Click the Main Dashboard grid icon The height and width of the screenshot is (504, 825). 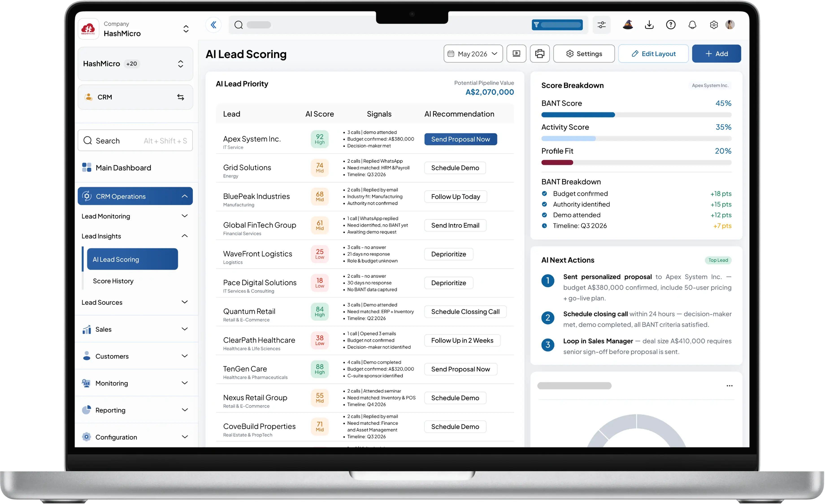tap(87, 167)
